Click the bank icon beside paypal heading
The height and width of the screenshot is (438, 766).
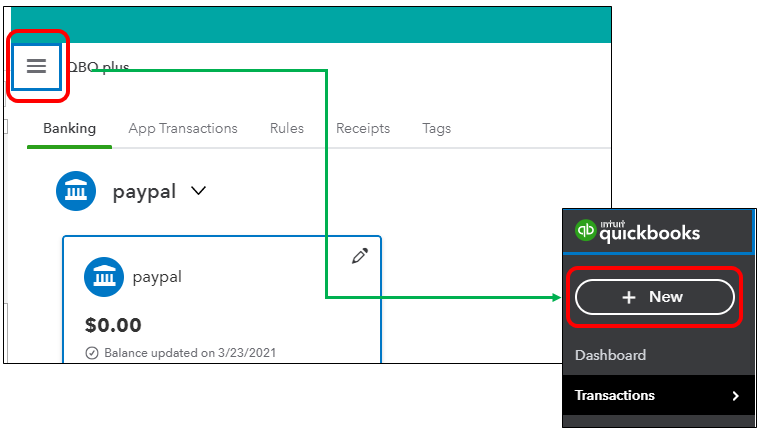point(76,191)
